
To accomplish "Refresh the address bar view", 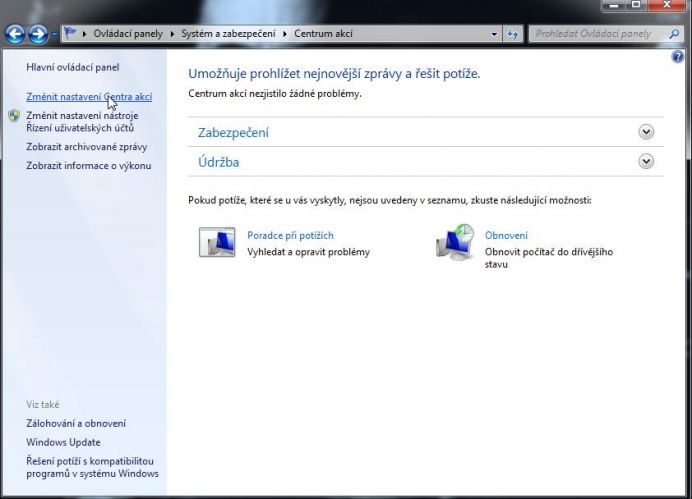I will (512, 34).
